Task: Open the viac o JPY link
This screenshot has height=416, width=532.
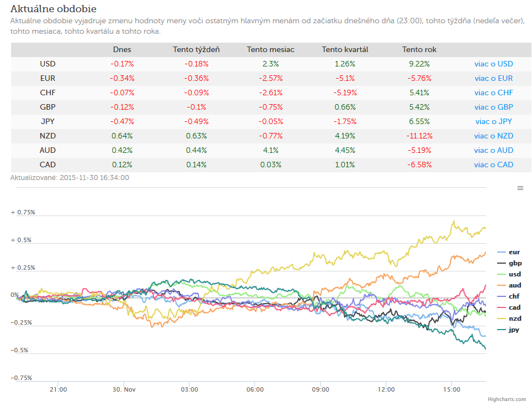Action: click(x=494, y=121)
